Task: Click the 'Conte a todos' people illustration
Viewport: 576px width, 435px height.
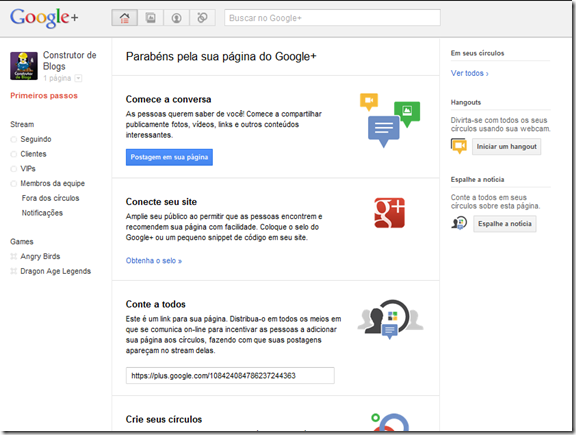Action: point(390,319)
